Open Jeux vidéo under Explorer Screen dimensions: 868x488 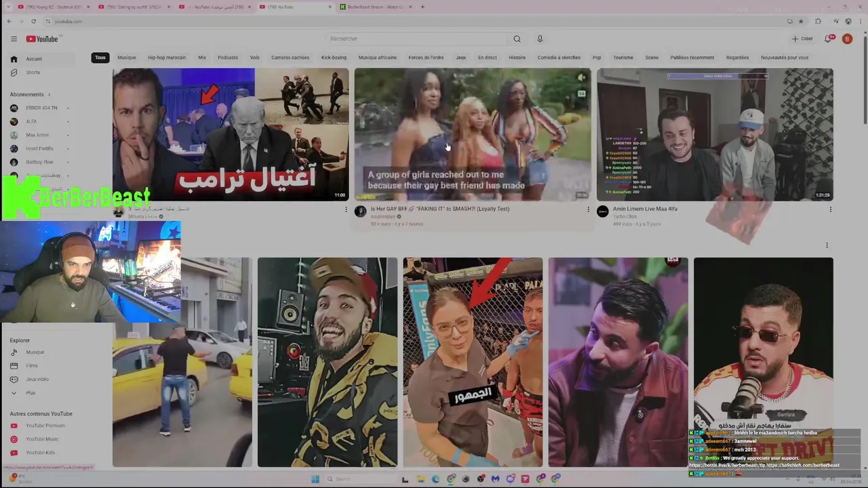(41, 380)
